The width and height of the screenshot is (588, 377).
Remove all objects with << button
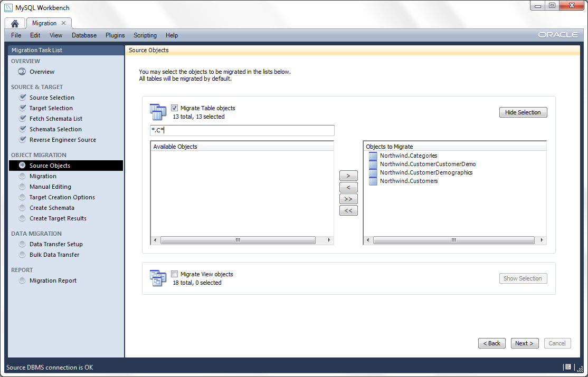(348, 210)
